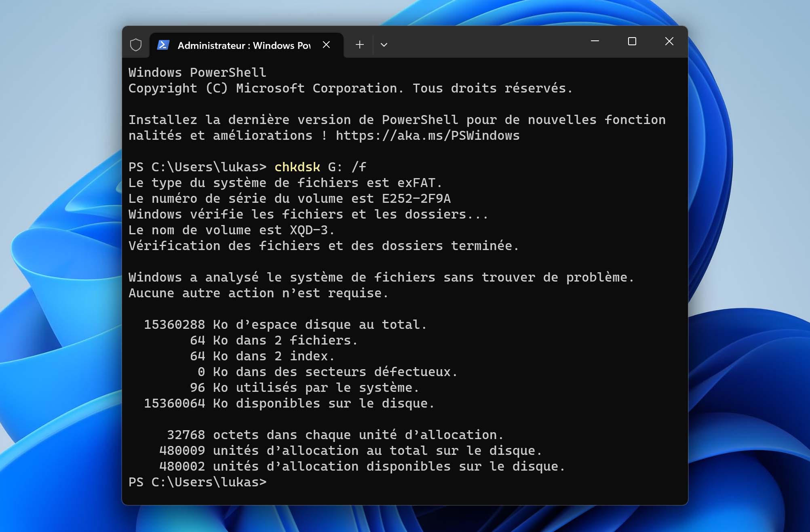Select the Administrateur : Windows PowerShell tab
Image resolution: width=810 pixels, height=532 pixels.
(247, 45)
